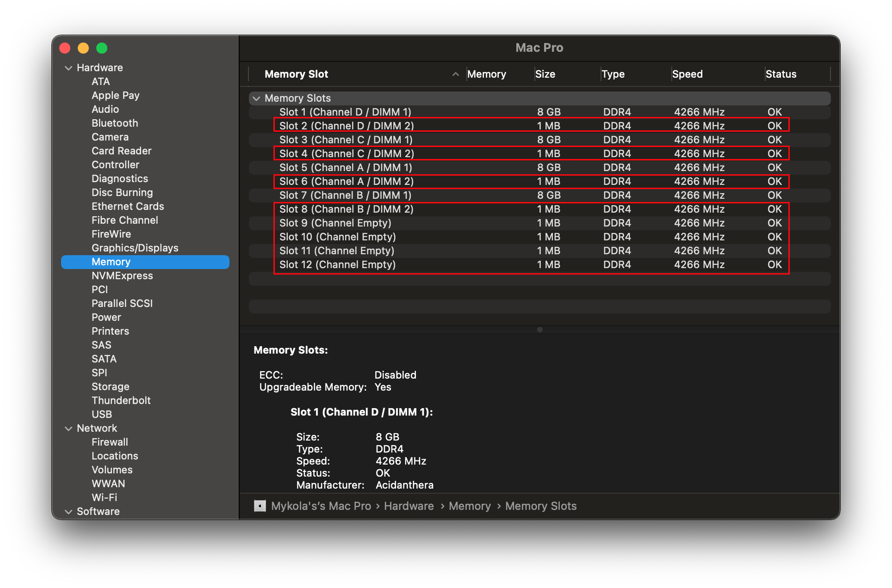Click Hardware in the bottom path bar
The width and height of the screenshot is (892, 588).
pos(409,506)
